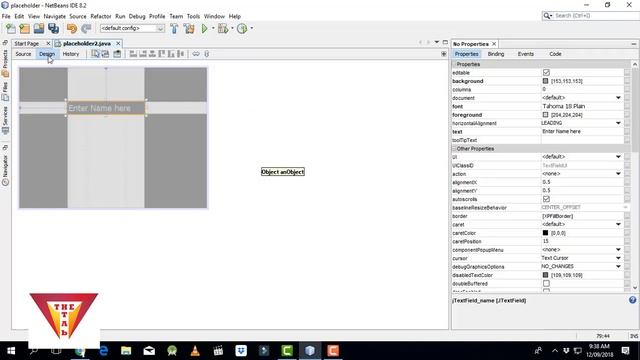Click the Redo toolbar icon
The width and height of the screenshot is (640, 360).
point(86,29)
